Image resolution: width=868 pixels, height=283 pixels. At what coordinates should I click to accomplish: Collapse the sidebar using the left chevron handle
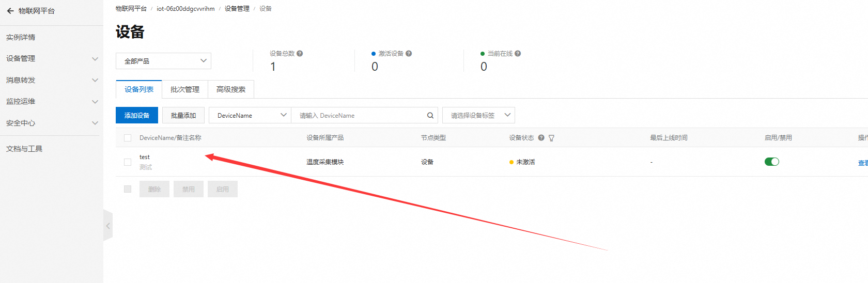[108, 226]
